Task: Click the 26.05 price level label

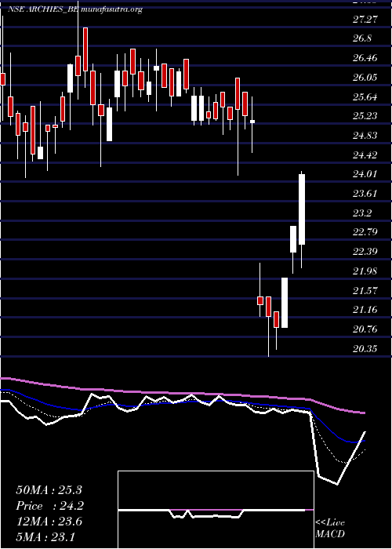Action: [x=365, y=78]
